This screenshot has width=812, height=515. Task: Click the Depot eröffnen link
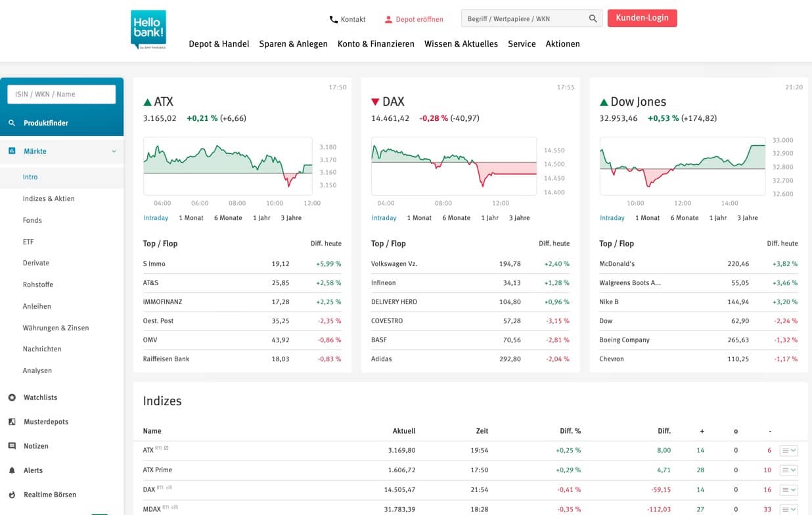click(419, 20)
